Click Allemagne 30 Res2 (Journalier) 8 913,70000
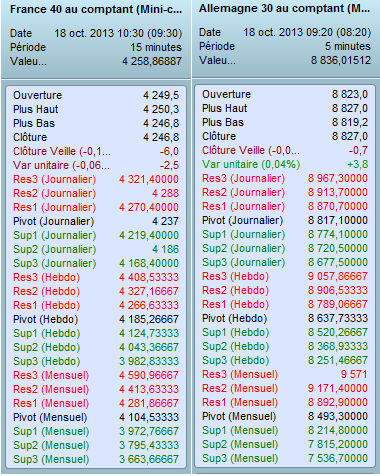This screenshot has height=476, width=380. (285, 192)
